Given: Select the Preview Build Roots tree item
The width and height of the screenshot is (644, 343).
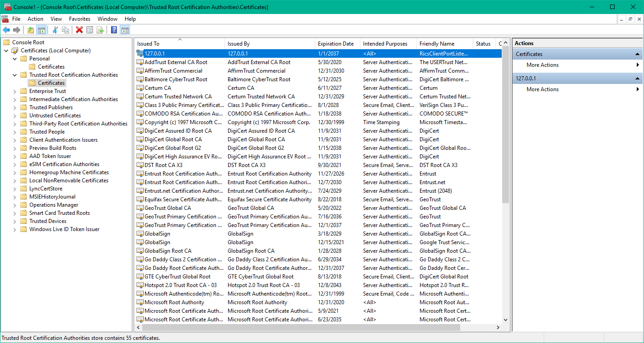Looking at the screenshot, I should (x=53, y=148).
